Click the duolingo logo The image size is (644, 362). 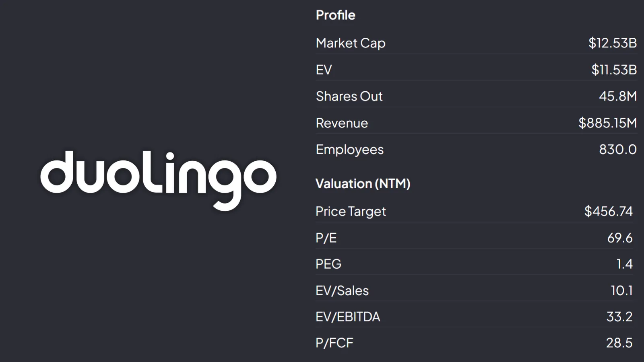coord(158,181)
